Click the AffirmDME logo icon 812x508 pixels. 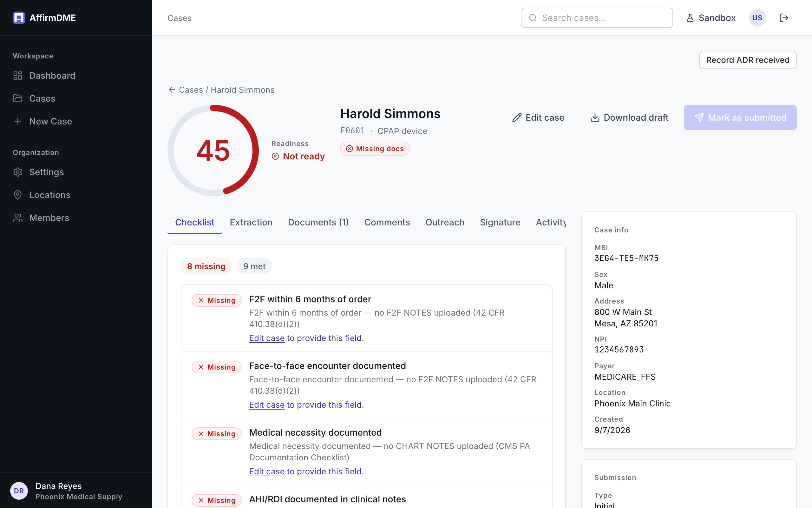tap(19, 18)
